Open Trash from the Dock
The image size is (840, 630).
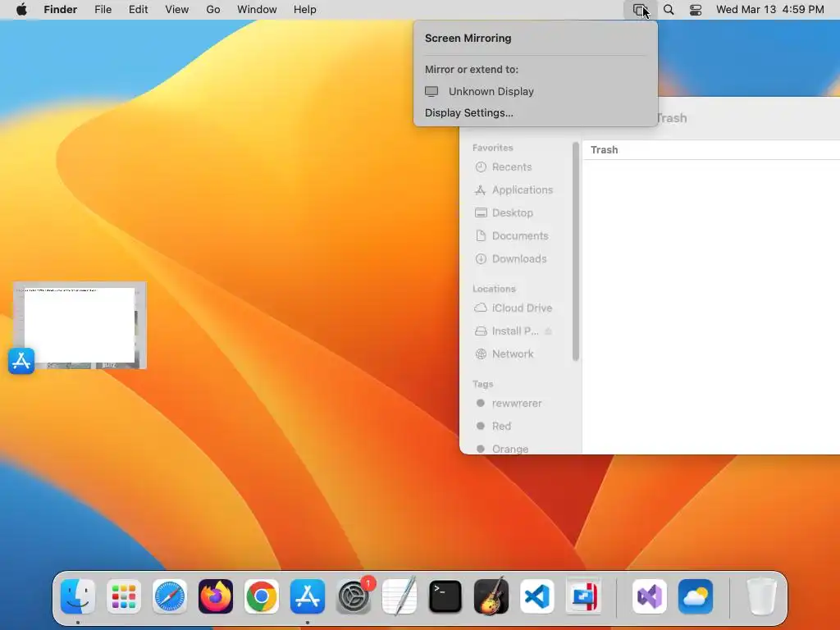point(761,597)
